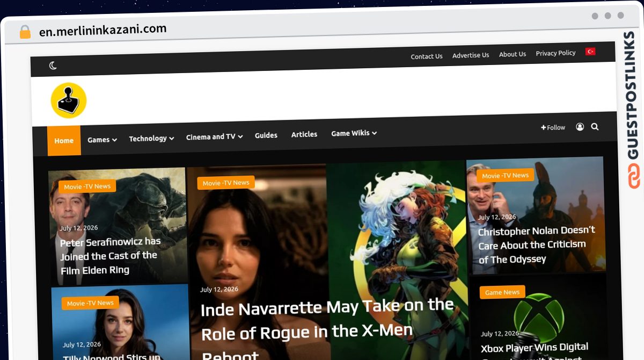Expand the Technology dropdown menu
The width and height of the screenshot is (644, 360).
coord(151,139)
